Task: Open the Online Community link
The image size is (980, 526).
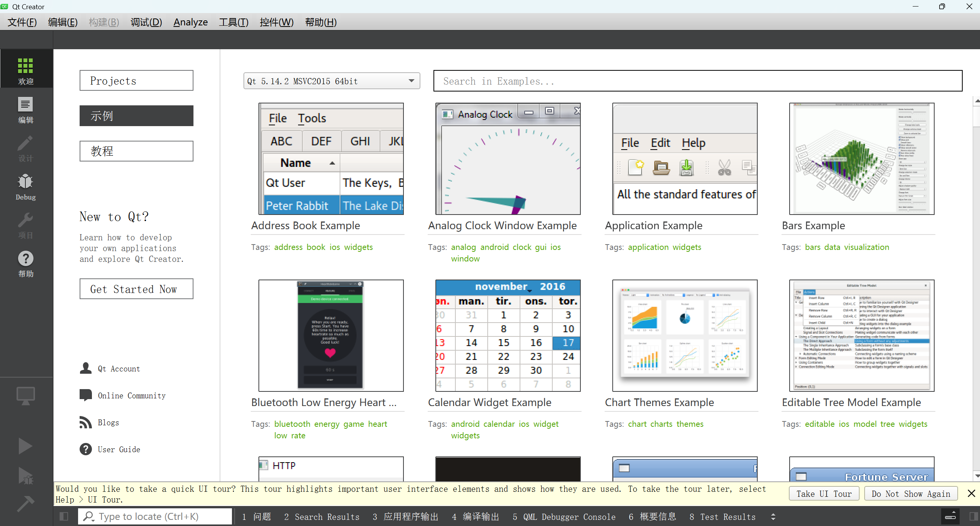Action: click(x=132, y=395)
